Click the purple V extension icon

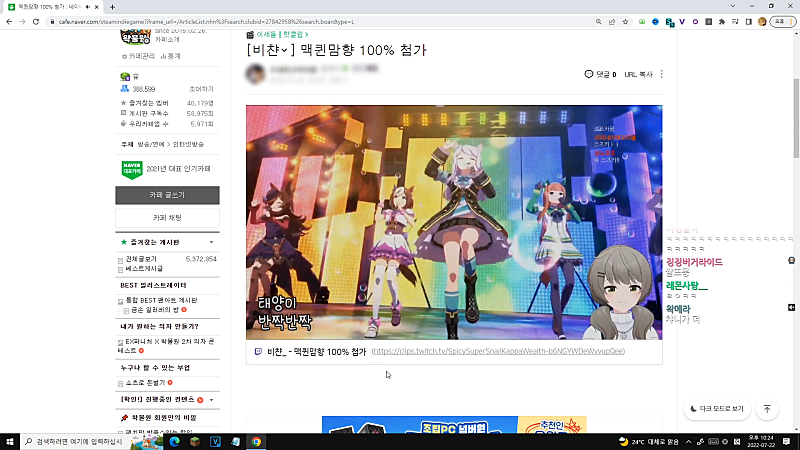(682, 22)
